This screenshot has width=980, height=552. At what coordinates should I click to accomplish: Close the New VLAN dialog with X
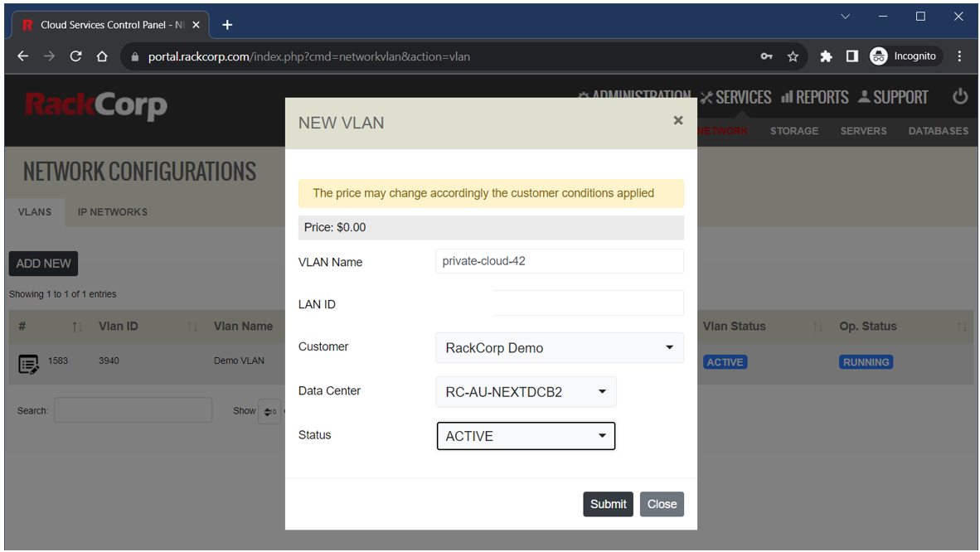[677, 121]
